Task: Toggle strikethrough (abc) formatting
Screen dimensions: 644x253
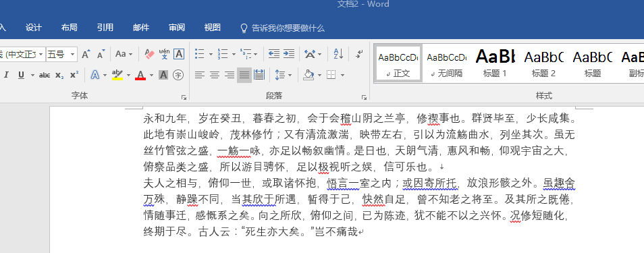Action: (45, 75)
